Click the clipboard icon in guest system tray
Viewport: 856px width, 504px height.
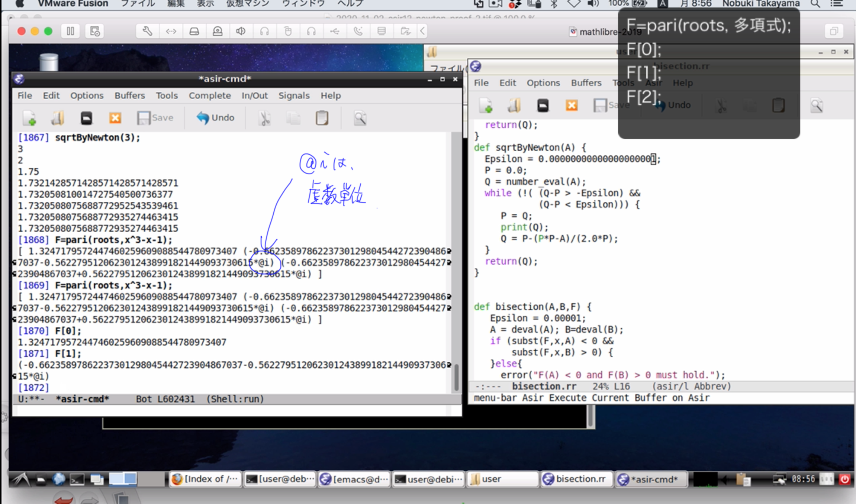[x=743, y=479]
